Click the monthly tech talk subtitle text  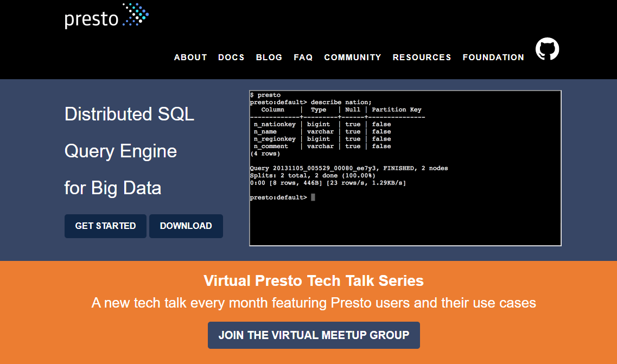(314, 303)
